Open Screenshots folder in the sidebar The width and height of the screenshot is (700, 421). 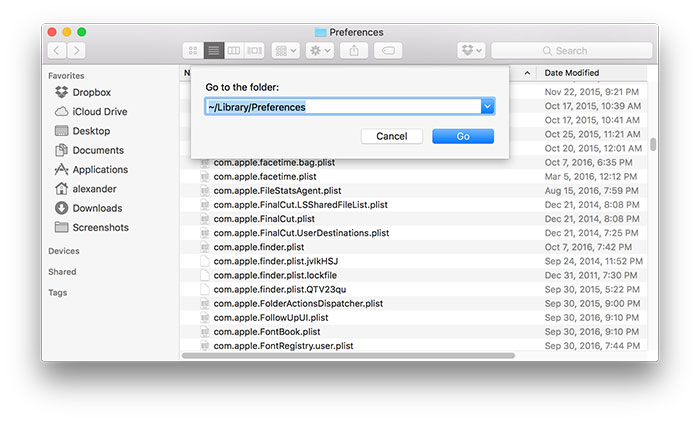click(100, 227)
